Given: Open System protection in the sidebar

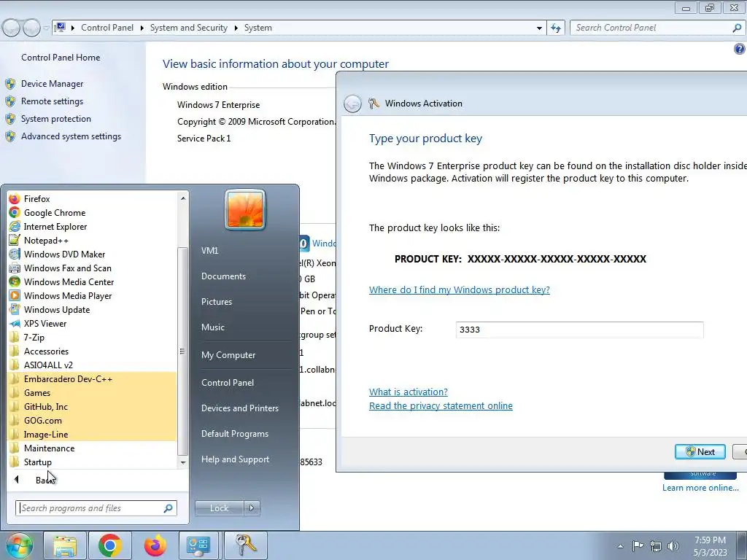Looking at the screenshot, I should 55,119.
